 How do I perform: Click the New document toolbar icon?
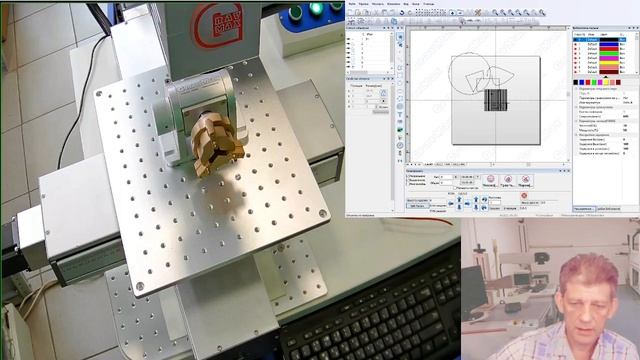(350, 13)
